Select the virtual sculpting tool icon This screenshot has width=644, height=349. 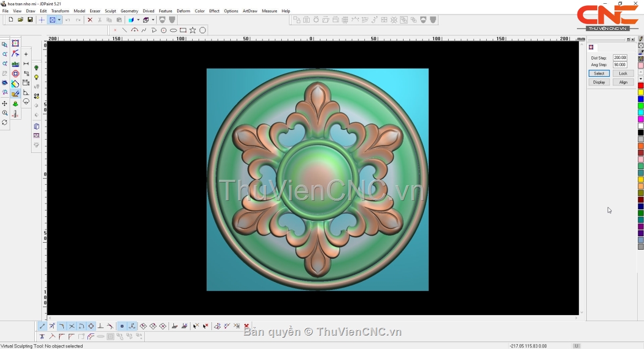point(16,93)
